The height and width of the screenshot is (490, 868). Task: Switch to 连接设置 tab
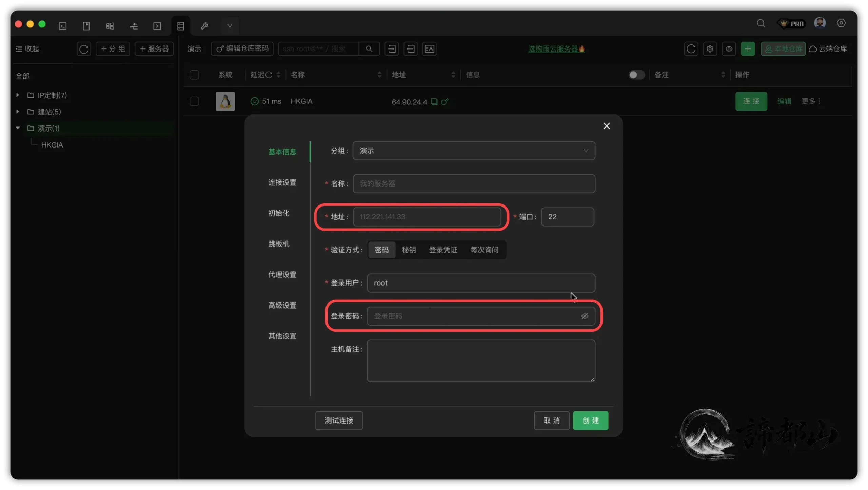(x=282, y=182)
